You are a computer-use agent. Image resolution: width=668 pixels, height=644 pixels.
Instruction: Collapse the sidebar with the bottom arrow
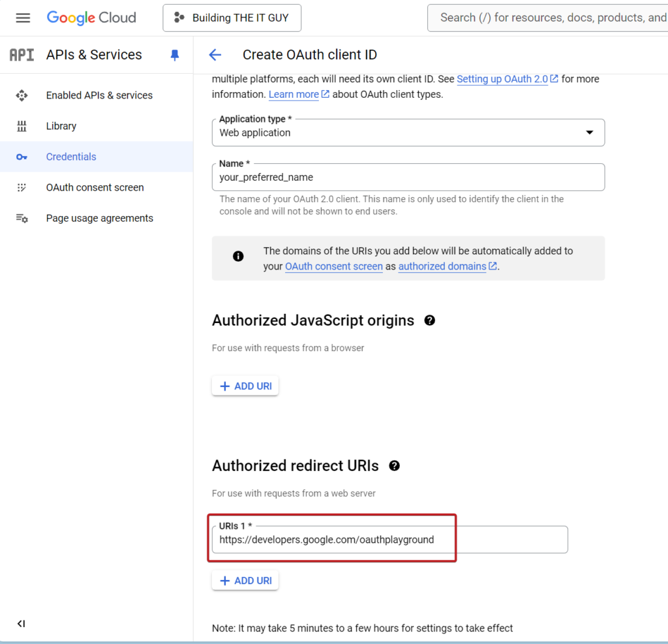(22, 624)
